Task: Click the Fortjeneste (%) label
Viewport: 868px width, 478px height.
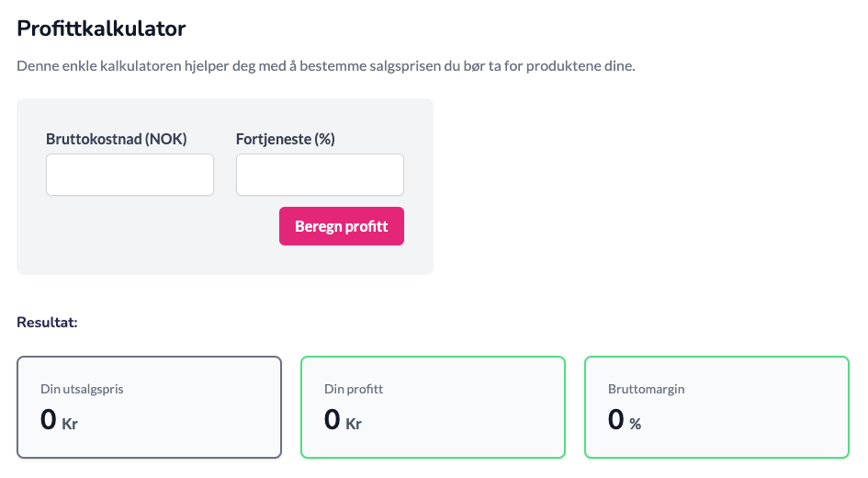Action: [286, 140]
